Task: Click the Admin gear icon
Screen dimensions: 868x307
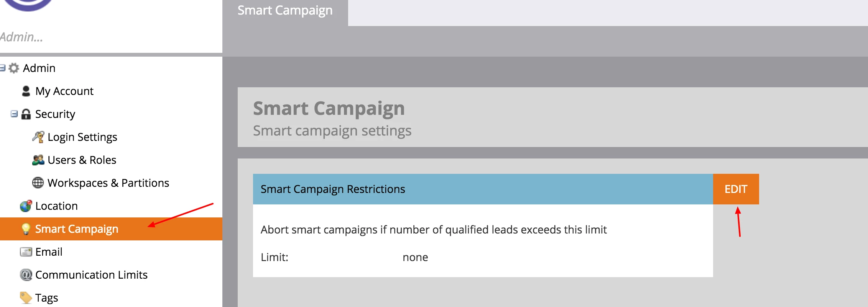Action: [x=14, y=68]
